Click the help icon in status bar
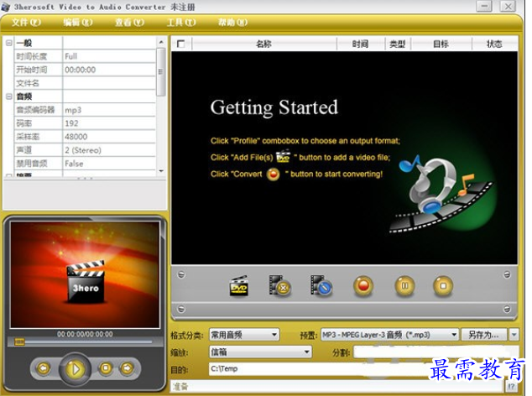The width and height of the screenshot is (532, 396). pyautogui.click(x=511, y=386)
